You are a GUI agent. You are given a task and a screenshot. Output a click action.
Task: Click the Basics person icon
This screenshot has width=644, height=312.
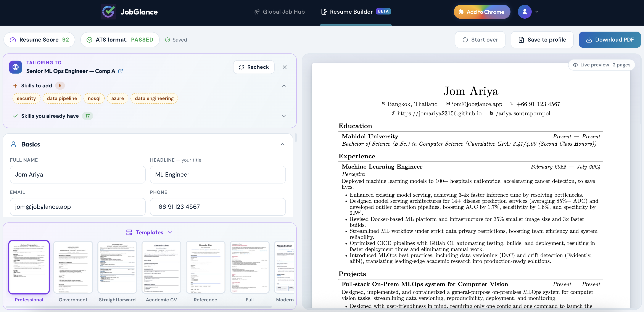point(13,144)
